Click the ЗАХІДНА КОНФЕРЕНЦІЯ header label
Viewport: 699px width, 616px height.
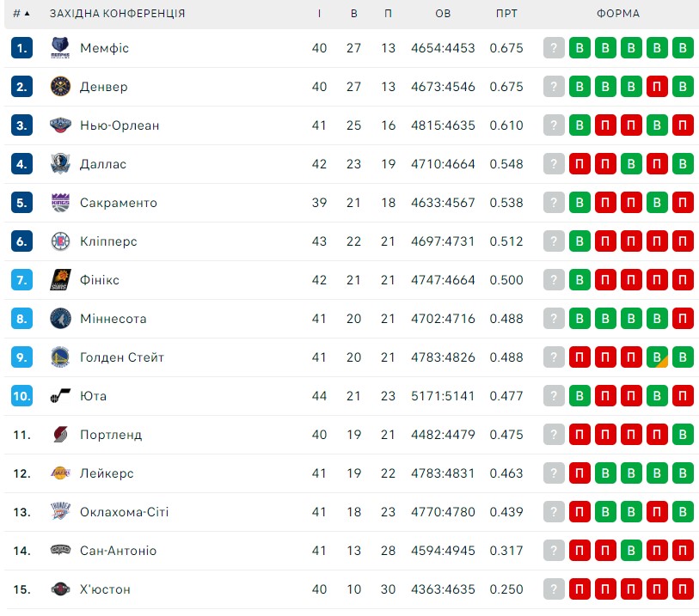[117, 14]
